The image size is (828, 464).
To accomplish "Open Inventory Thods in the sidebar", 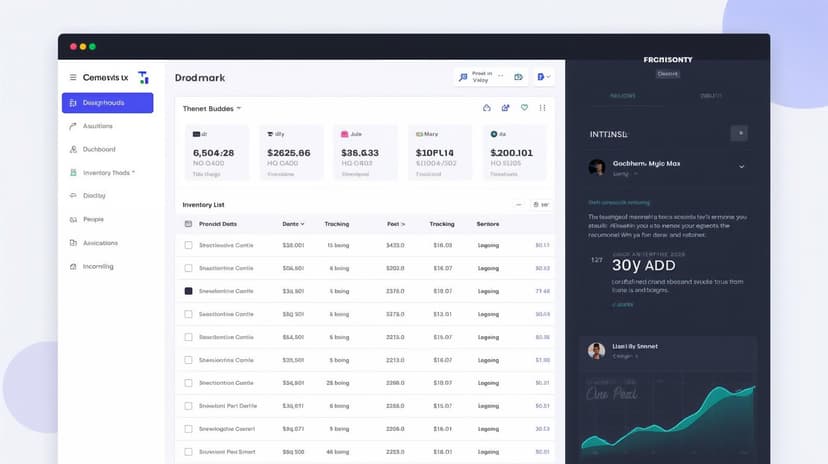I will [x=108, y=173].
